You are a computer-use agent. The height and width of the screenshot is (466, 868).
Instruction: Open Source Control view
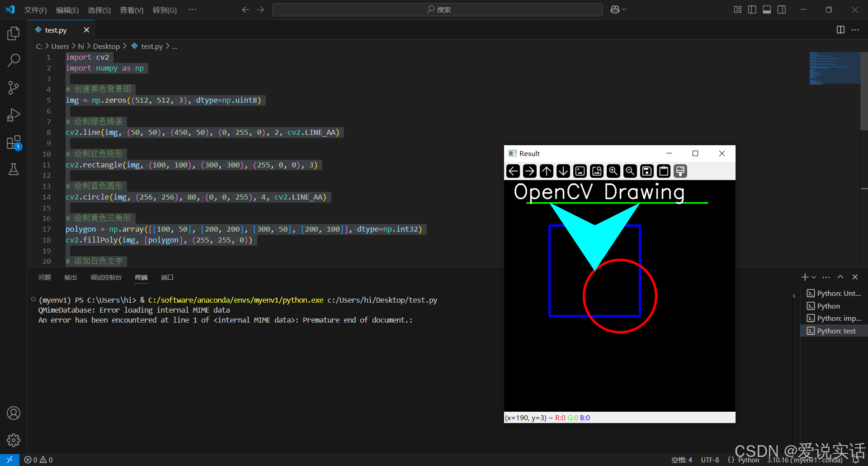tap(14, 87)
